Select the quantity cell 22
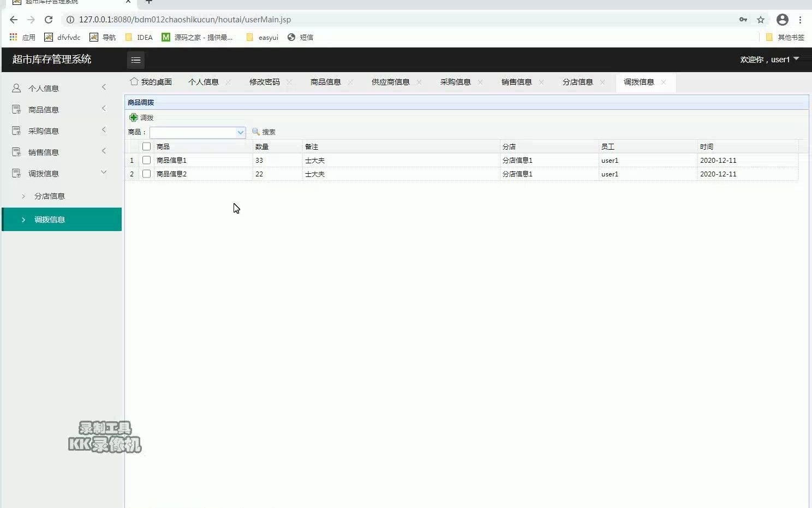This screenshot has width=812, height=508. point(278,174)
